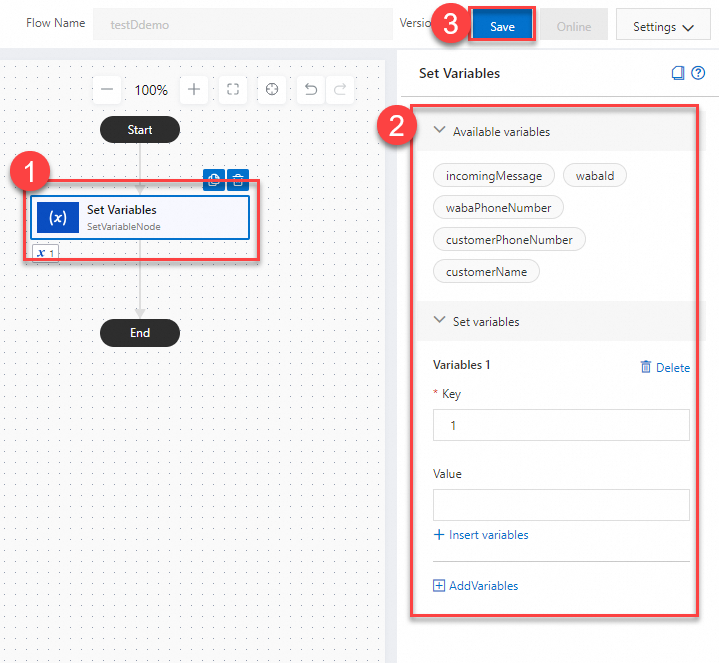
Task: Click the fit-to-screen canvas icon
Action: coord(233,89)
